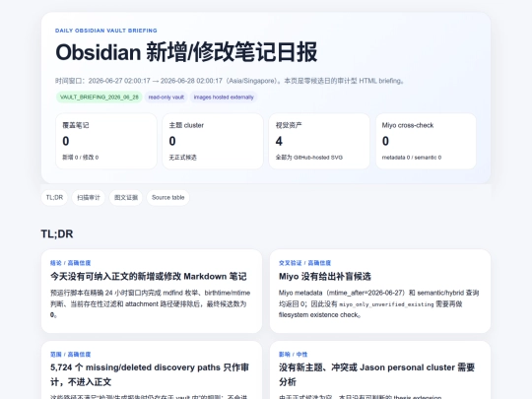Screen dimensions: 532x399
Task: Click heading Miyo 没有给出补盲候选
Action: pos(325,277)
